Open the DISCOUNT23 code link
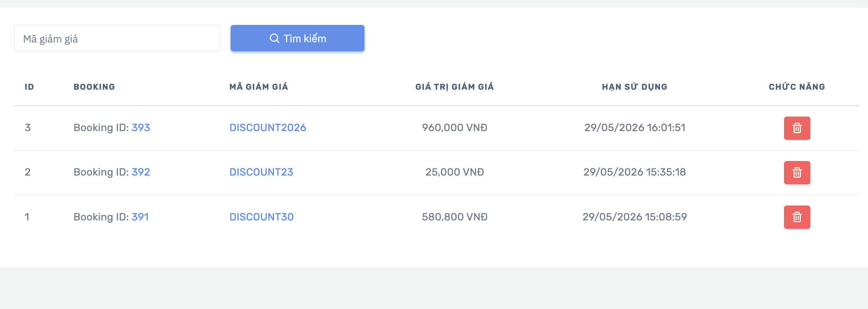 tap(261, 172)
